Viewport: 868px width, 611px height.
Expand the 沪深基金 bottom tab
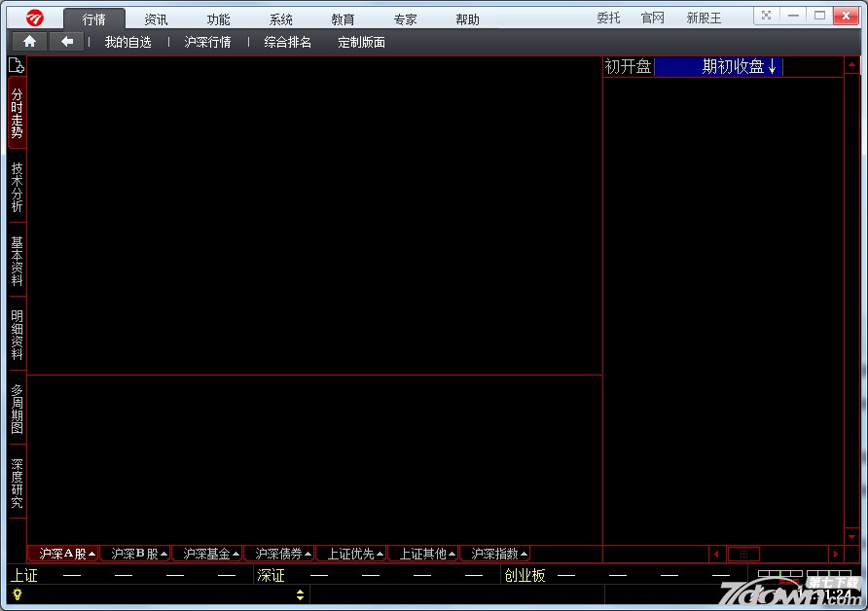(x=207, y=554)
